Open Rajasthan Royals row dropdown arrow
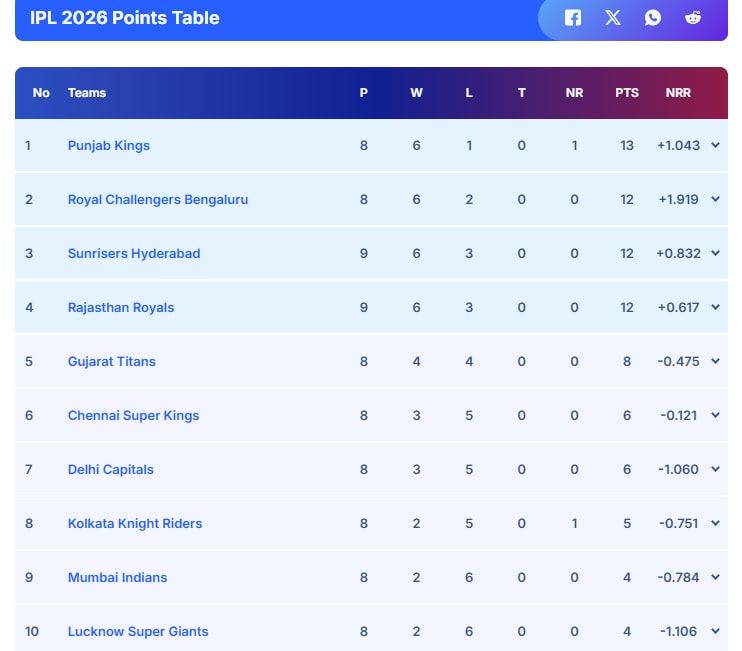This screenshot has width=742, height=651. [715, 307]
